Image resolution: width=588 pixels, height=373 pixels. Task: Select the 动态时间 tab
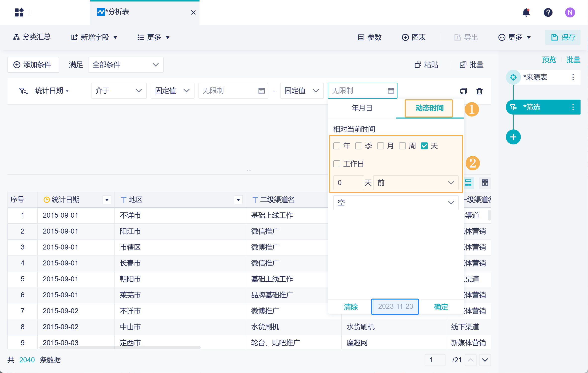pos(429,108)
